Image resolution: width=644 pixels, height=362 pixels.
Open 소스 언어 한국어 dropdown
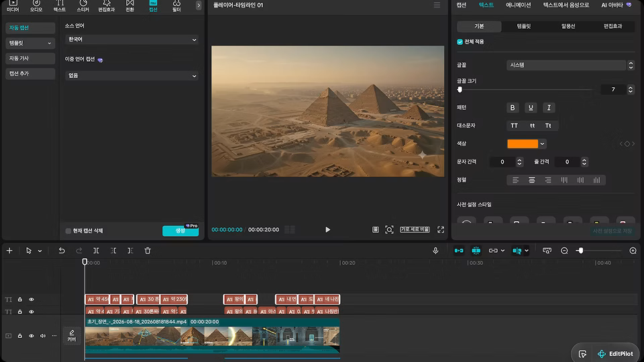[x=131, y=40]
